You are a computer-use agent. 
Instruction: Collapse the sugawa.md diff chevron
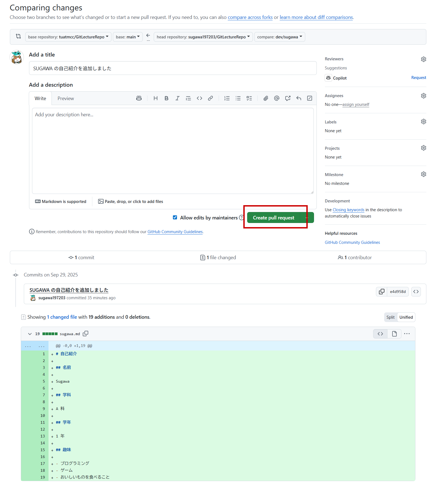[x=30, y=334]
